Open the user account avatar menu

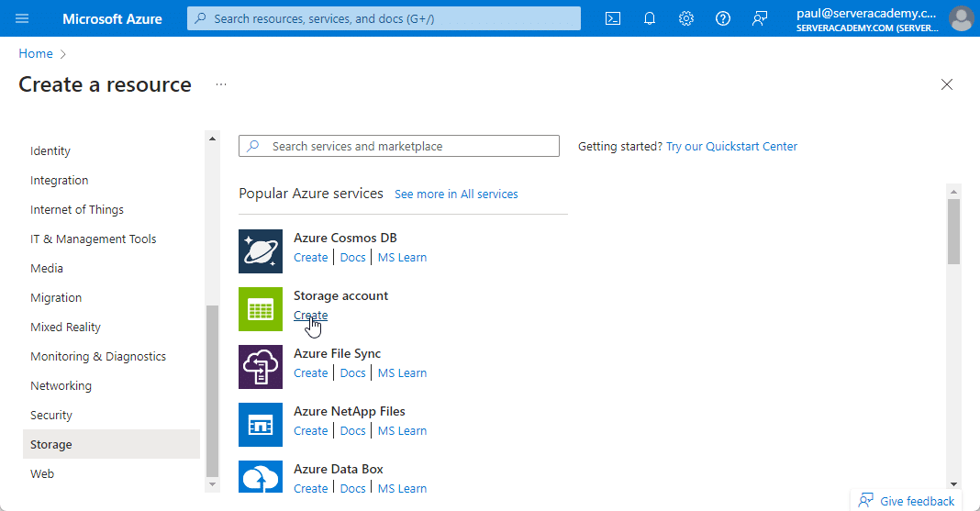tap(961, 18)
